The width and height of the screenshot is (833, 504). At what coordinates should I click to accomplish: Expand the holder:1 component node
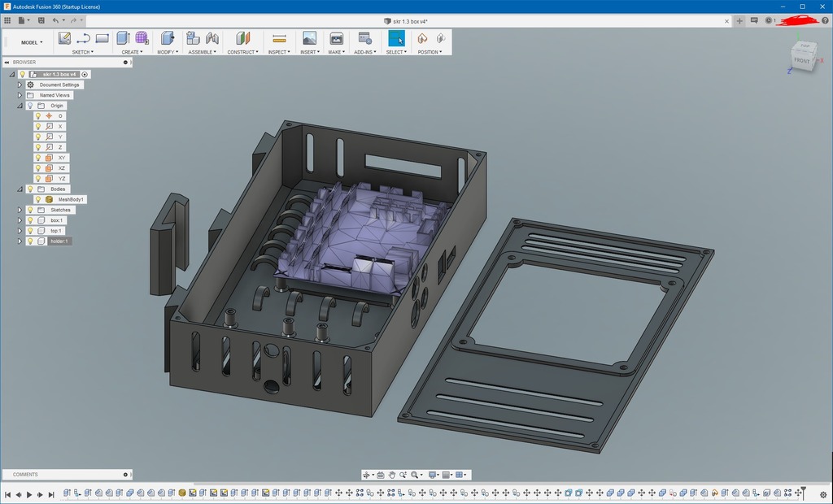20,241
